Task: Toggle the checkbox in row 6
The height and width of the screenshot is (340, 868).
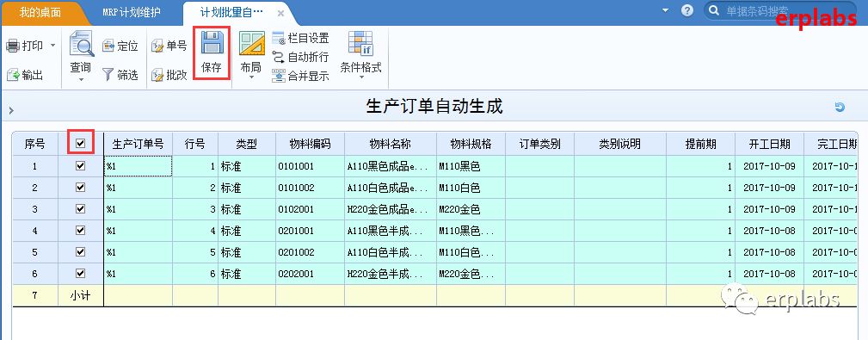Action: click(81, 274)
